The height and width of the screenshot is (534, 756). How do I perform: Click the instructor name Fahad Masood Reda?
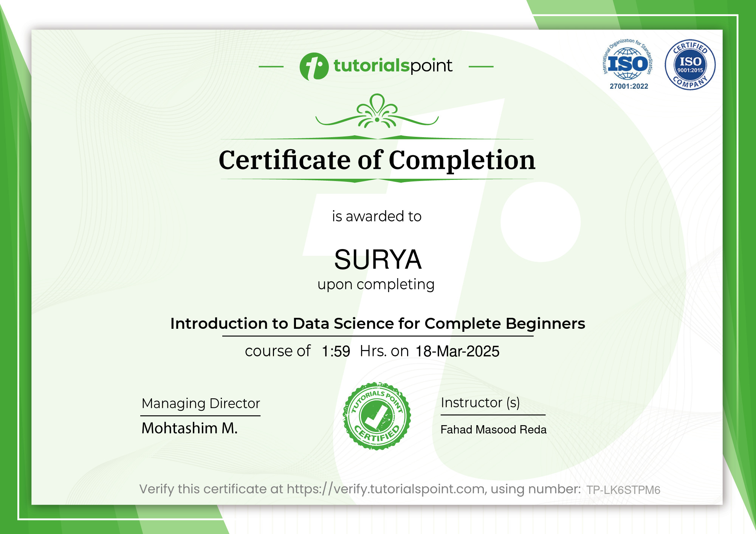pyautogui.click(x=494, y=430)
